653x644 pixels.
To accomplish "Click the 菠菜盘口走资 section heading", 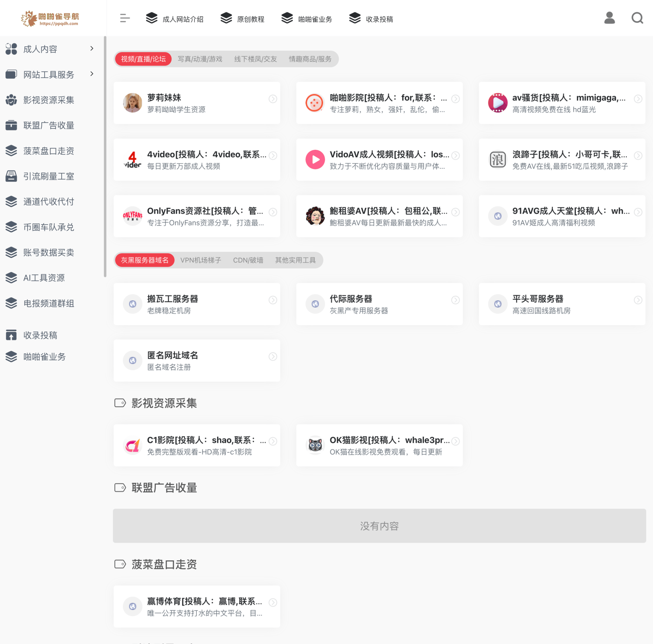I will point(164,564).
